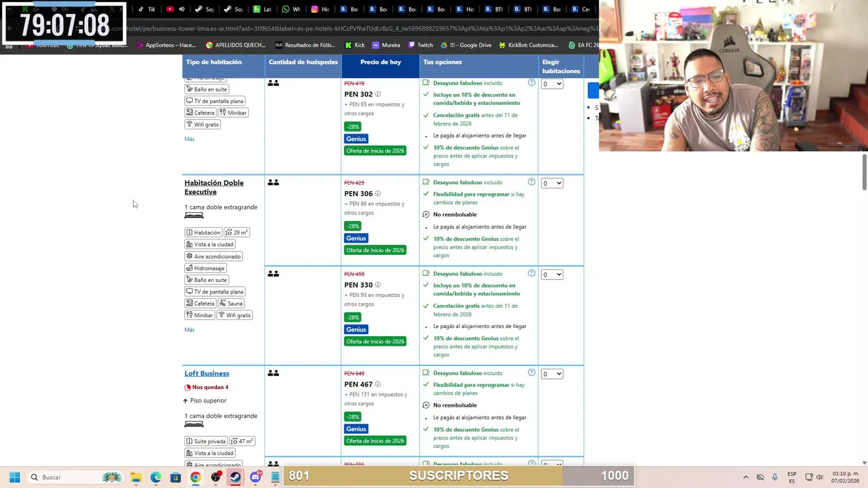The width and height of the screenshot is (868, 488).
Task: Open the Kick bookmark
Action: (x=355, y=45)
